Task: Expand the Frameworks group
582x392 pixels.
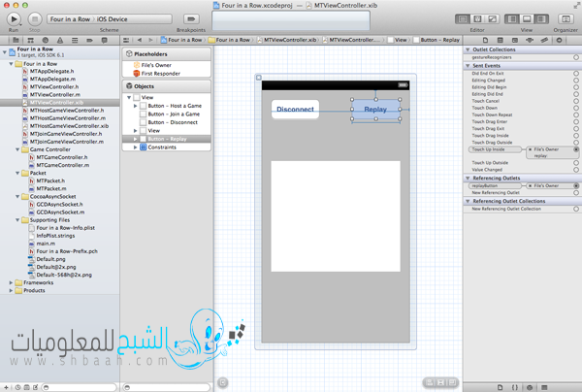Action: (x=11, y=283)
